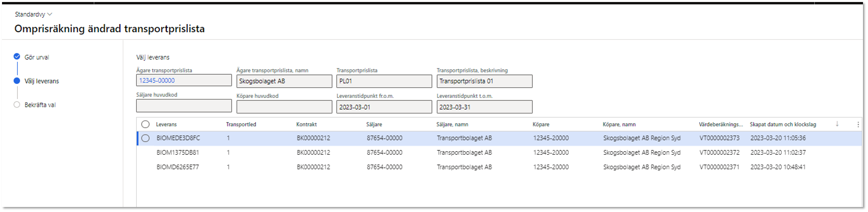
Task: Click the Leveranstidpunkt fr.o.m. date field
Action: (384, 107)
